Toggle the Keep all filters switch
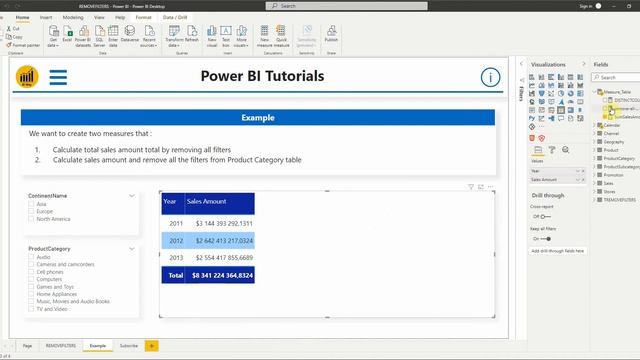Viewport: 640px width, 360px height. pyautogui.click(x=546, y=239)
